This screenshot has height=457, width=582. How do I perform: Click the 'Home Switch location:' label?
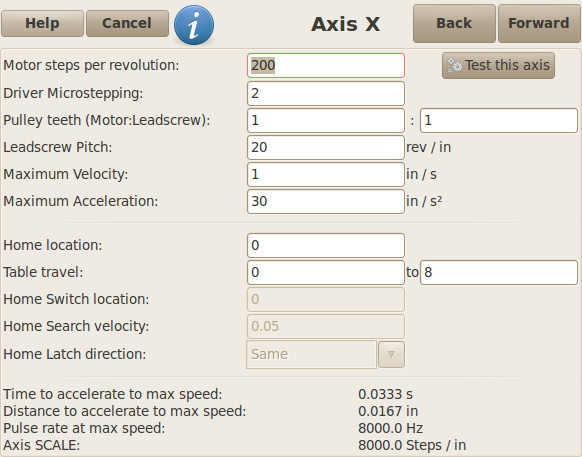[x=76, y=299]
